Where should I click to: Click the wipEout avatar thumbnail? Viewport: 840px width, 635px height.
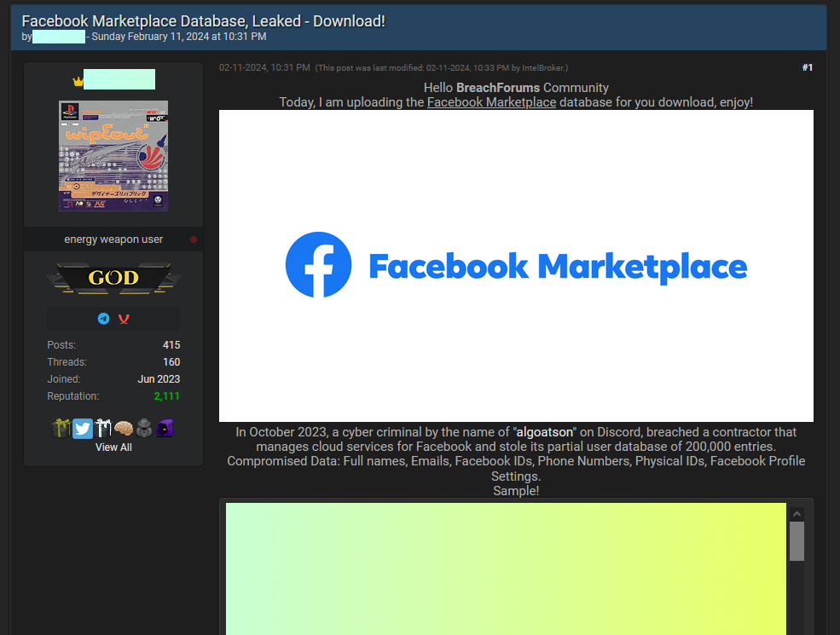click(x=113, y=156)
